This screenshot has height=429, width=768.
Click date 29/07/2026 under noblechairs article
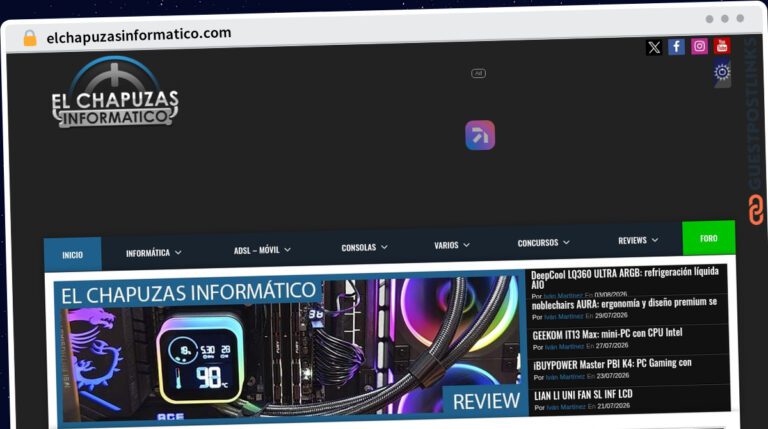611,315
